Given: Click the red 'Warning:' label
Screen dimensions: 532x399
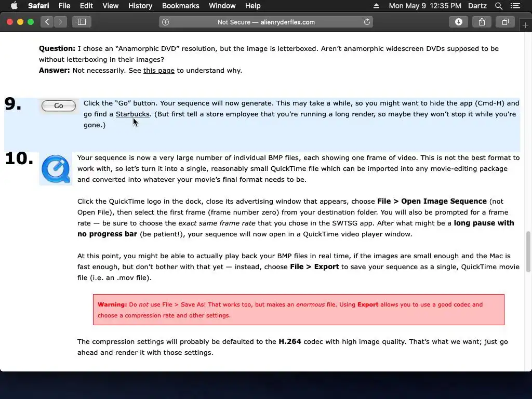Looking at the screenshot, I should click(x=112, y=304).
